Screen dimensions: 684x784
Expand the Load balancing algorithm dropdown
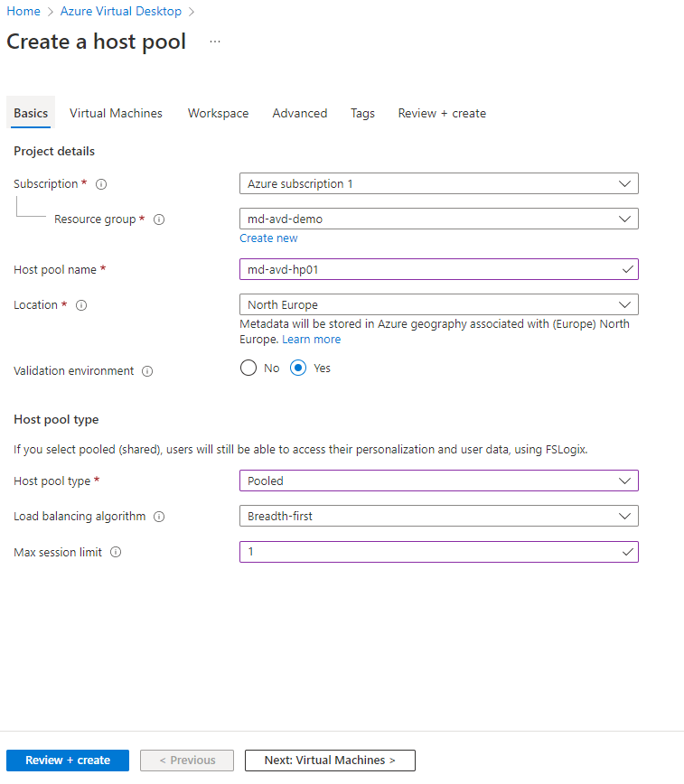[x=438, y=516]
